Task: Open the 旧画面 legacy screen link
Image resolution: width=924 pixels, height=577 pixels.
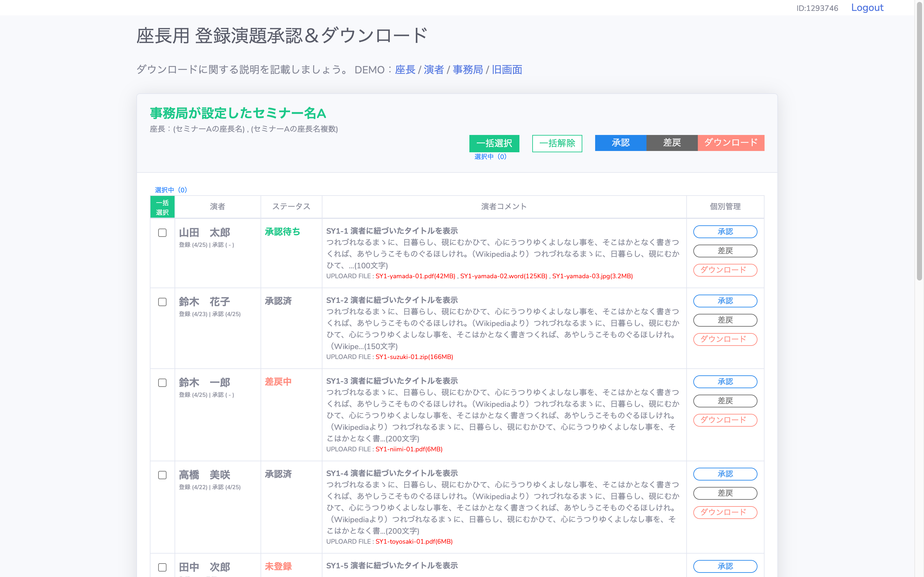Action: 507,70
